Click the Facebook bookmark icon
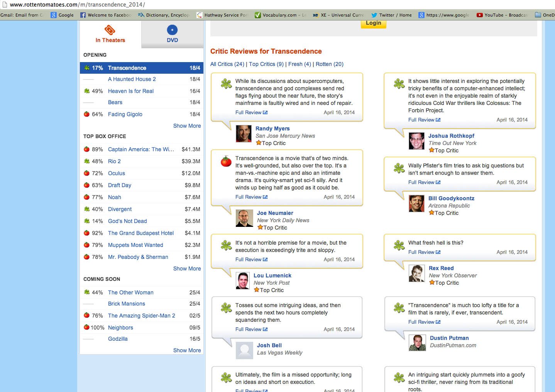This screenshot has width=555, height=392. [83, 15]
